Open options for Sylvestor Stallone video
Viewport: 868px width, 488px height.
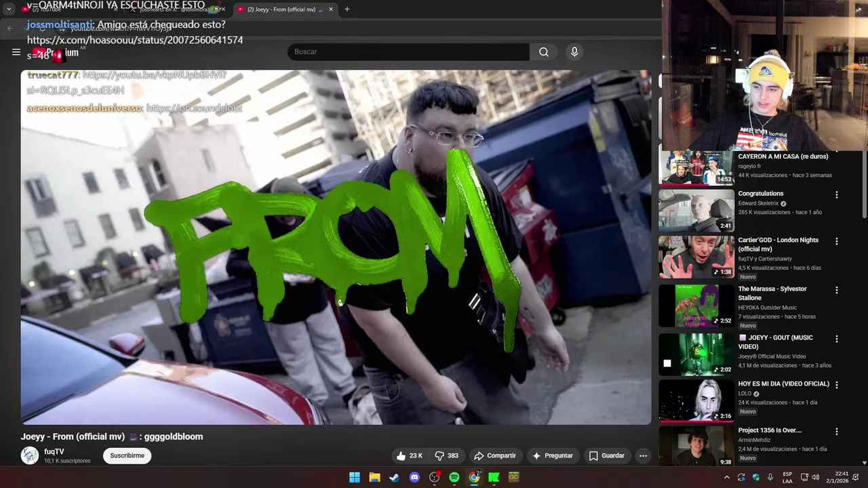(837, 290)
